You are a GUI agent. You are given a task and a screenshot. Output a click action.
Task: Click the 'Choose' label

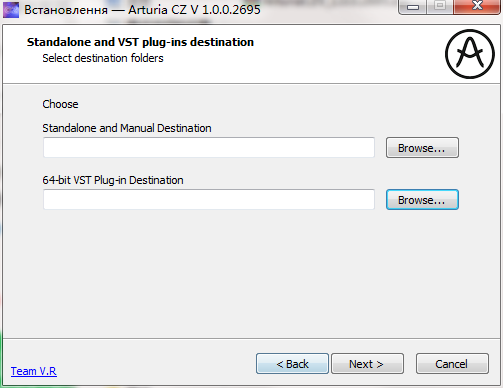click(60, 104)
